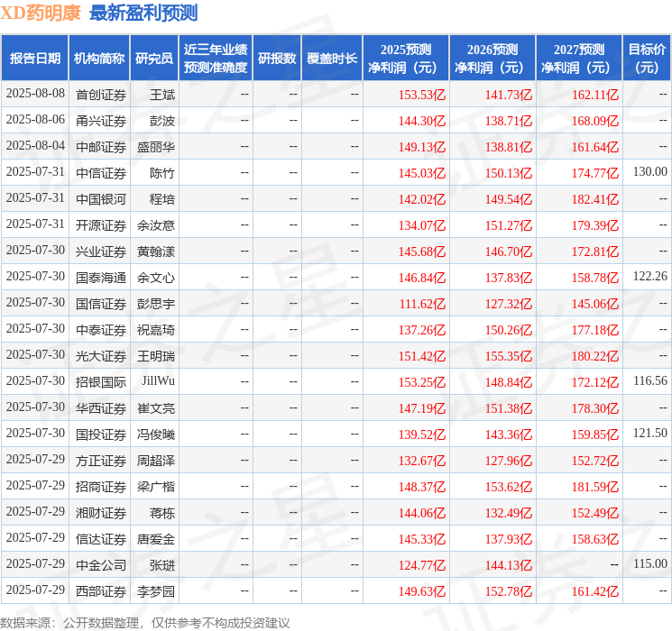Viewport: 672px width, 631px height.
Task: Select the 国信证券 institution cell
Action: 101,304
